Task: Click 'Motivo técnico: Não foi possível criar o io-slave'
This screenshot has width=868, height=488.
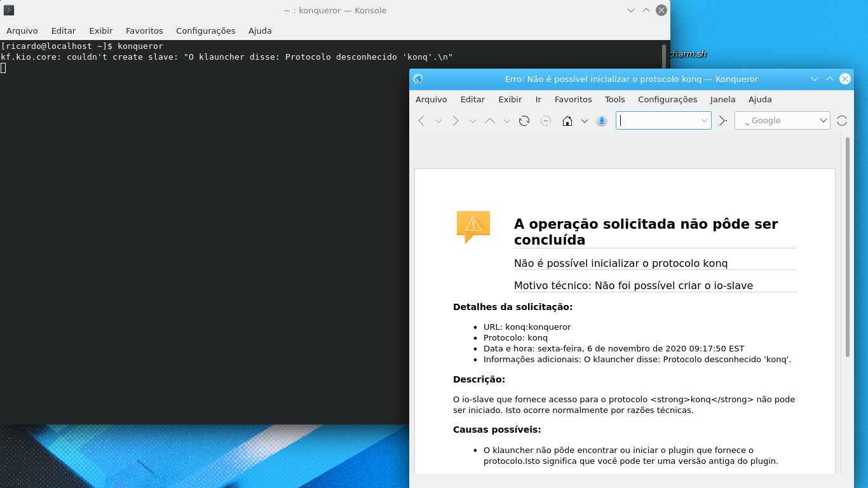Action: click(x=634, y=286)
